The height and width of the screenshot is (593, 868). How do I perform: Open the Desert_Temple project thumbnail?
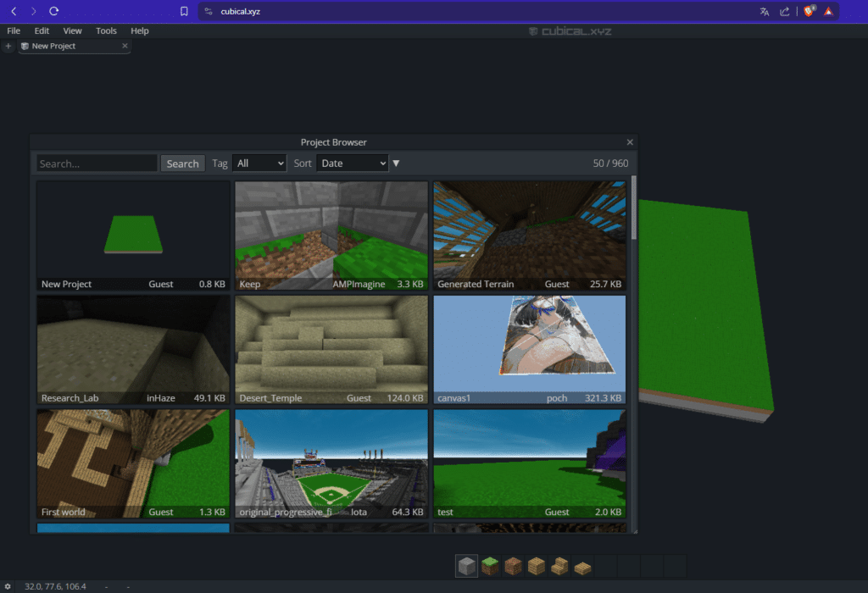point(331,350)
